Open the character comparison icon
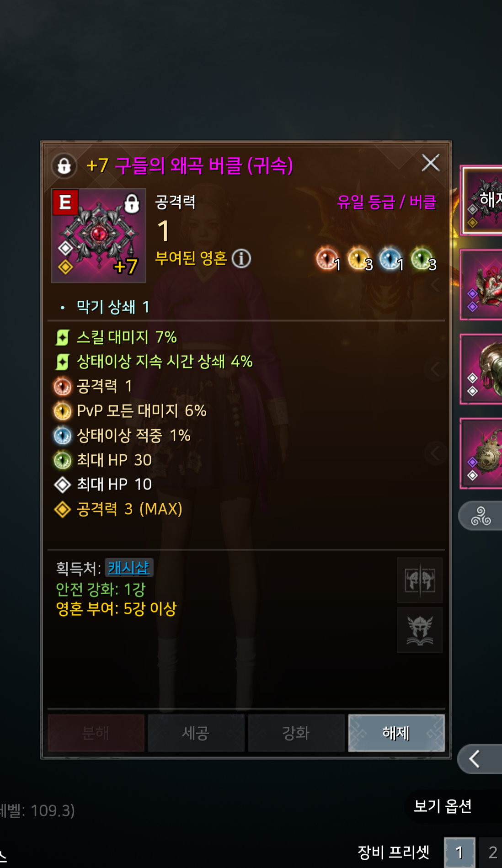 pyautogui.click(x=420, y=580)
